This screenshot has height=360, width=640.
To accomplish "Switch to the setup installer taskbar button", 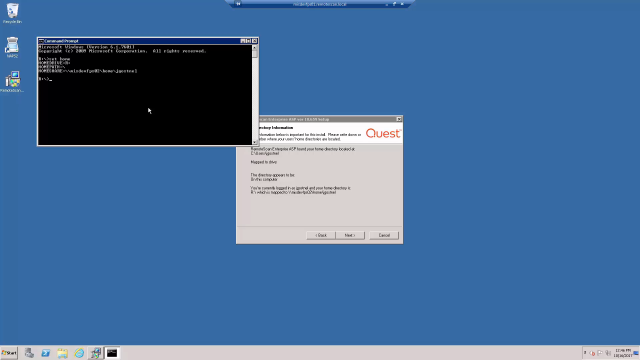I will [96, 353].
